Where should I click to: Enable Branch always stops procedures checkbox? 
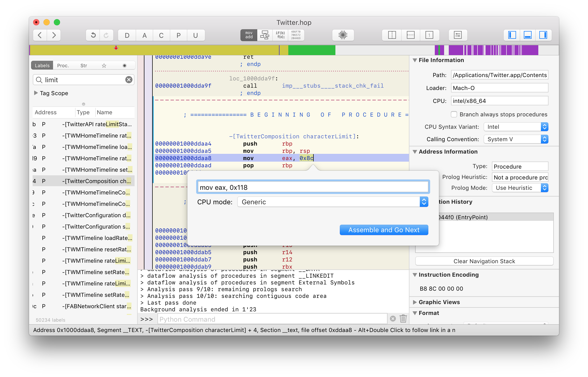pos(454,114)
